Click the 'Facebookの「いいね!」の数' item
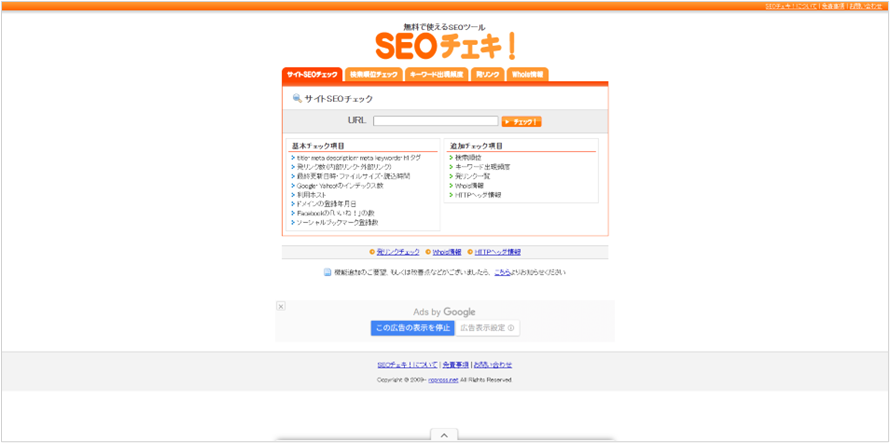Screen dimensions: 890x443 pos(335,213)
